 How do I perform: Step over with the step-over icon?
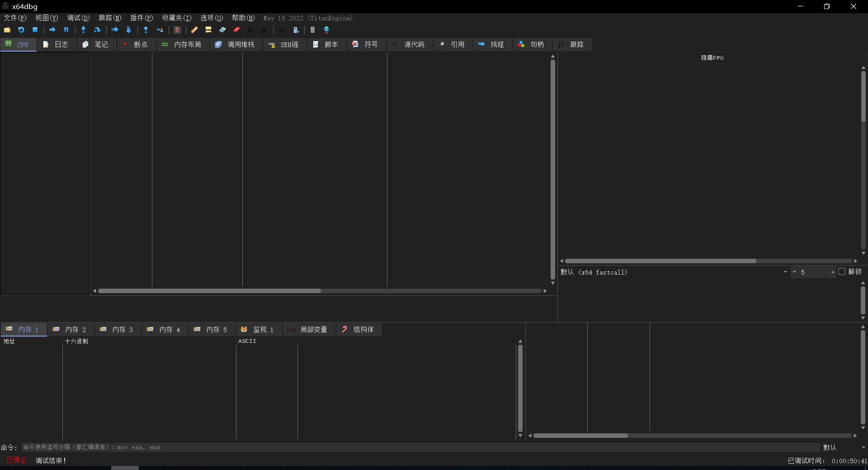tap(97, 30)
